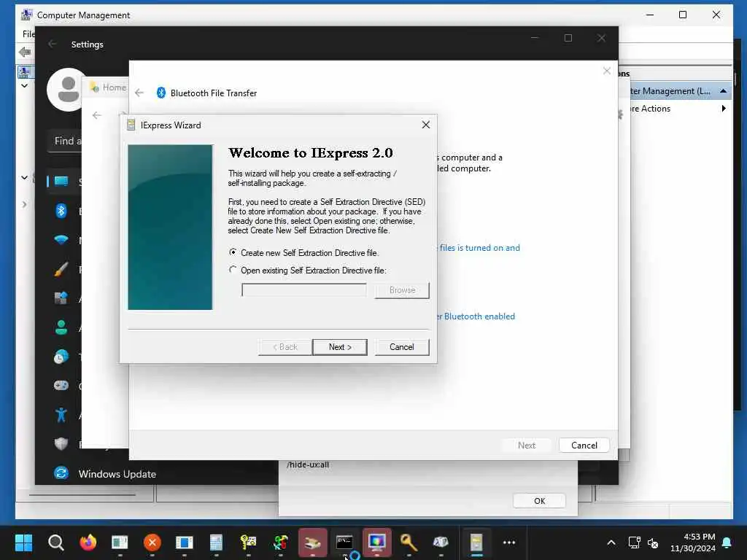Click the user account avatar in Settings
This screenshot has height=560, width=747.
click(66, 90)
